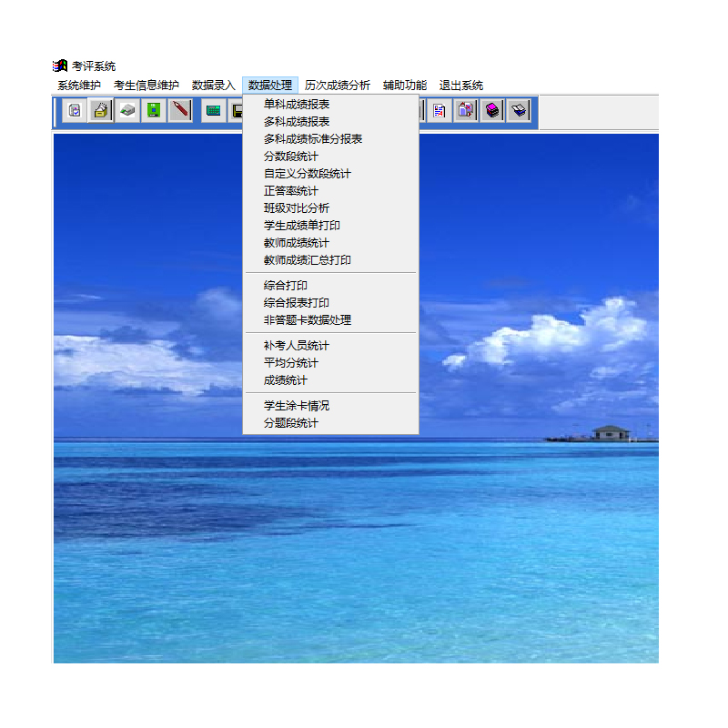The height and width of the screenshot is (728, 728).
Task: Select 多科成绩报表 menu entry
Action: point(330,122)
